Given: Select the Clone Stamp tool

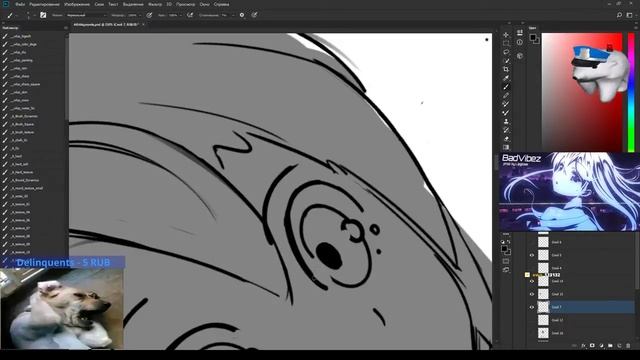Looking at the screenshot, I should click(x=506, y=121).
